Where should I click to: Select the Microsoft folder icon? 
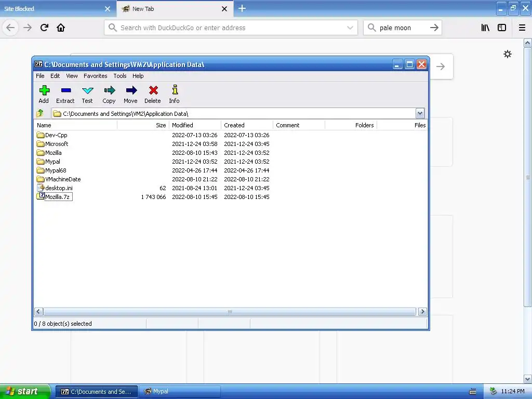click(41, 144)
